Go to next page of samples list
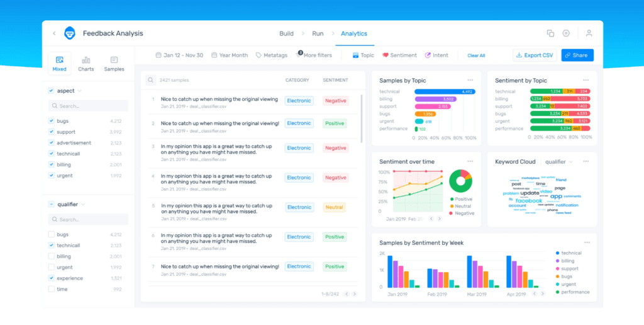644x325 pixels. click(355, 294)
